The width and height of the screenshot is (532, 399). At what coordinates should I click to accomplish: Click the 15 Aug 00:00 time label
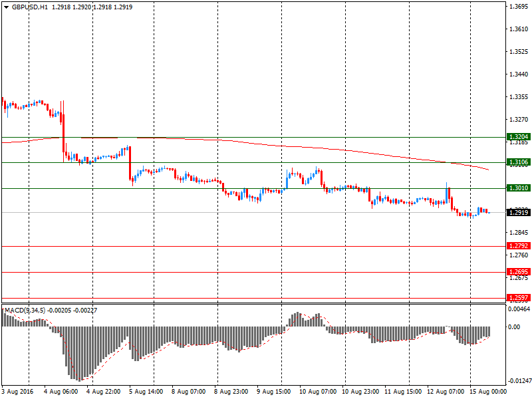click(x=488, y=392)
